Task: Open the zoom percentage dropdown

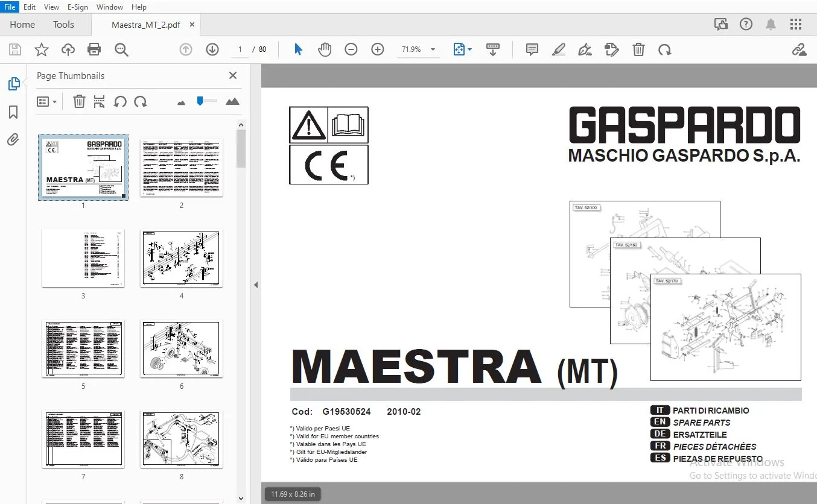Action: [x=433, y=49]
